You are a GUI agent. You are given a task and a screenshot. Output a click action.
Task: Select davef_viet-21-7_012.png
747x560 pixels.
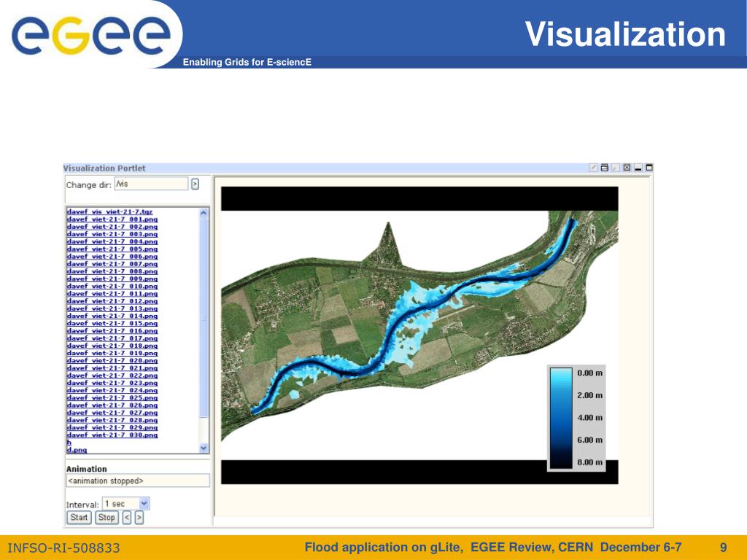(112, 301)
